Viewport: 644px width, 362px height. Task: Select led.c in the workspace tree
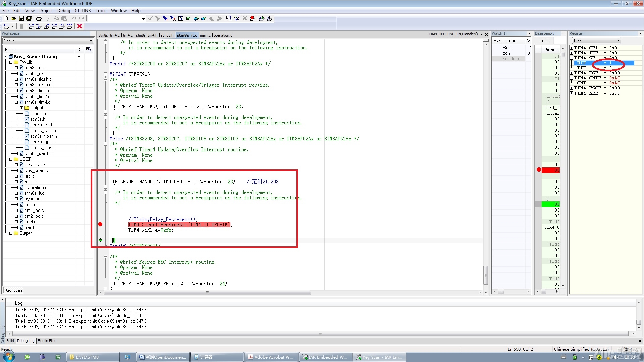click(30, 176)
